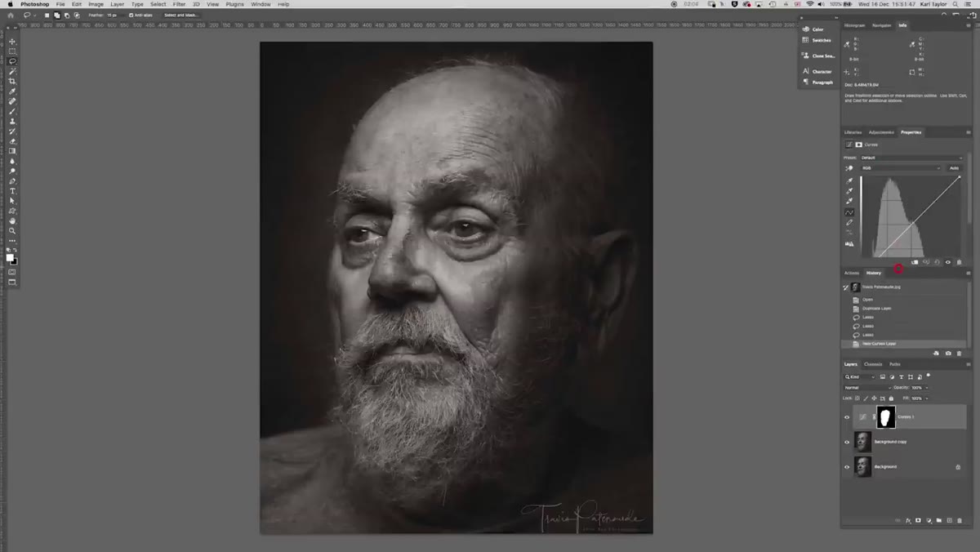
Task: Toggle lock all in Layers panel
Action: [x=892, y=398]
